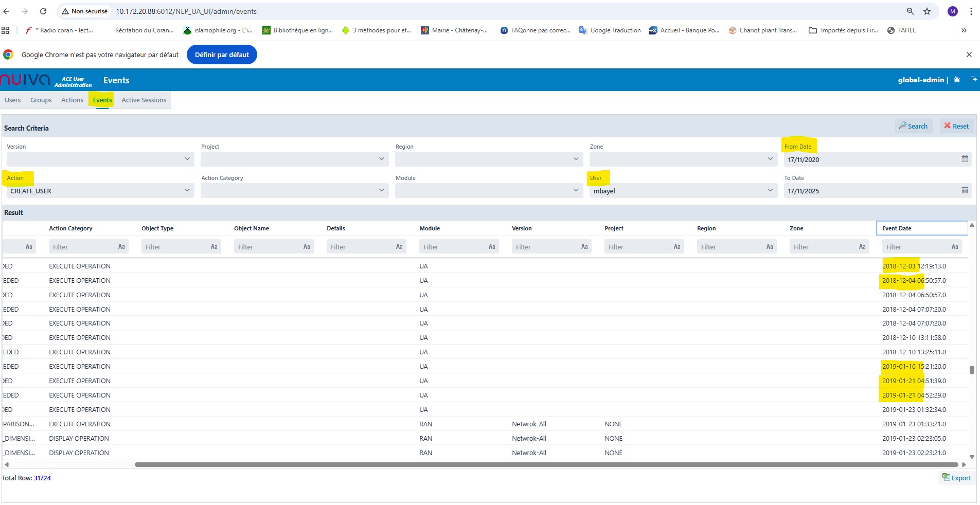Switch to the Active Sessions tab
Screen dimensions: 980x505
click(144, 100)
